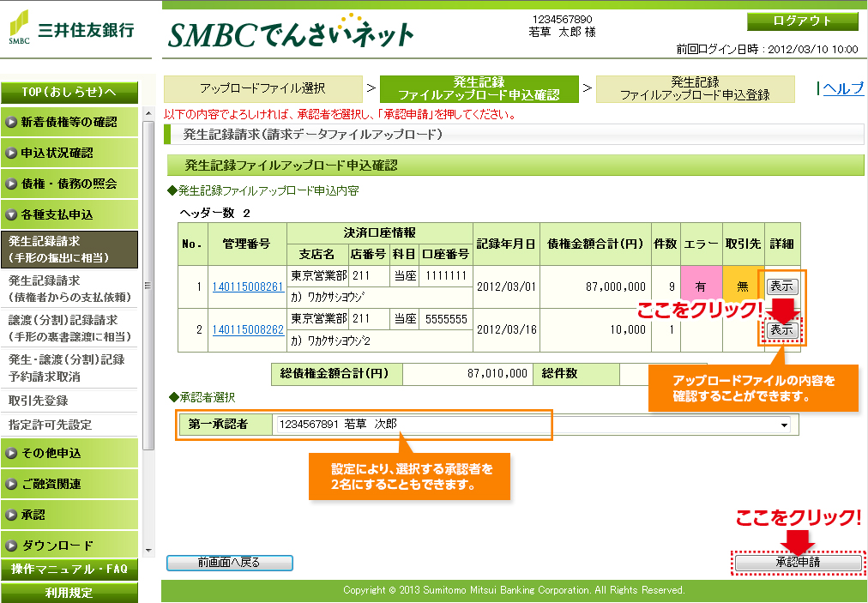Open 取引先登録 menu item
Viewport: 868px width, 603px height.
[x=69, y=401]
